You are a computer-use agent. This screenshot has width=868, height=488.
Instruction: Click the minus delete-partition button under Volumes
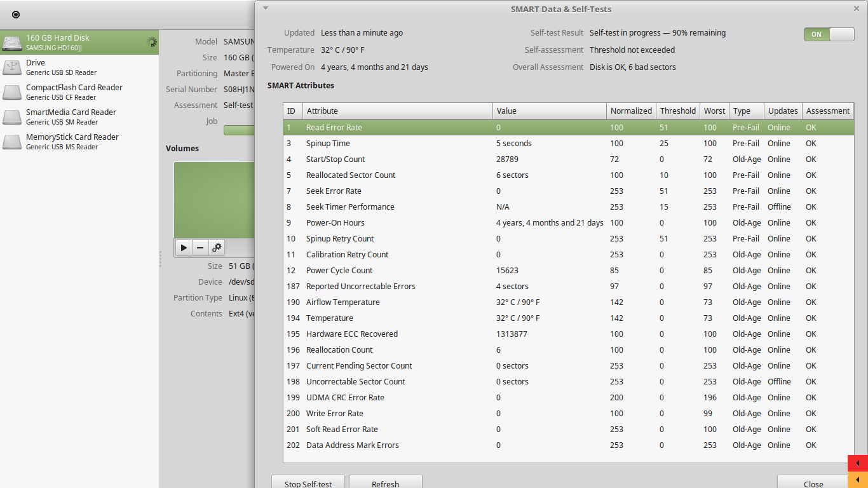click(200, 247)
